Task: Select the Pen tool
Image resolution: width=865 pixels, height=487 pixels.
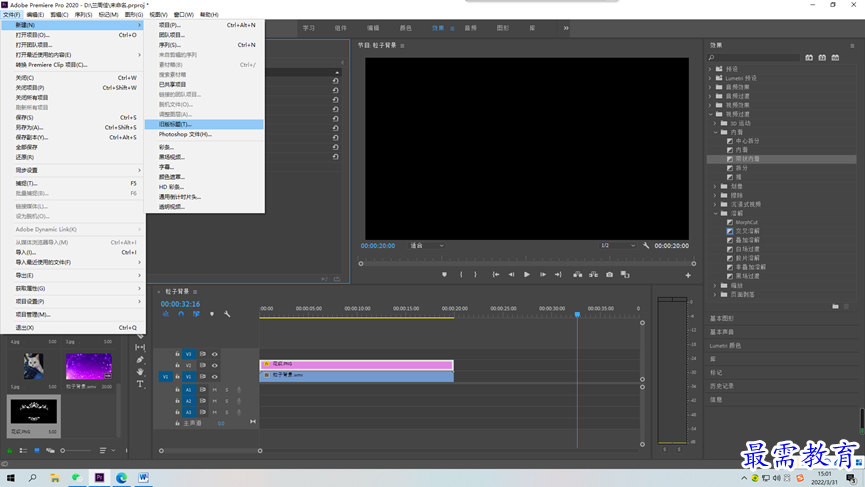Action: pos(140,360)
